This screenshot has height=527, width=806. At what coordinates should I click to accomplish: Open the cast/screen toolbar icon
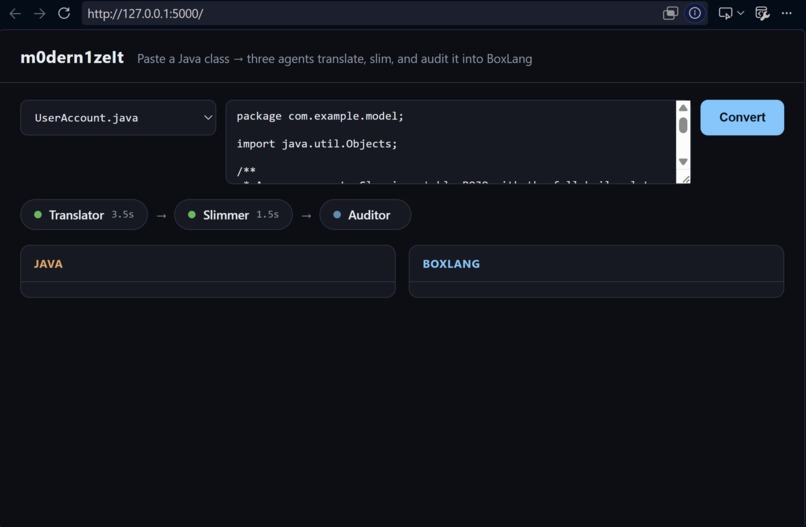pyautogui.click(x=725, y=13)
